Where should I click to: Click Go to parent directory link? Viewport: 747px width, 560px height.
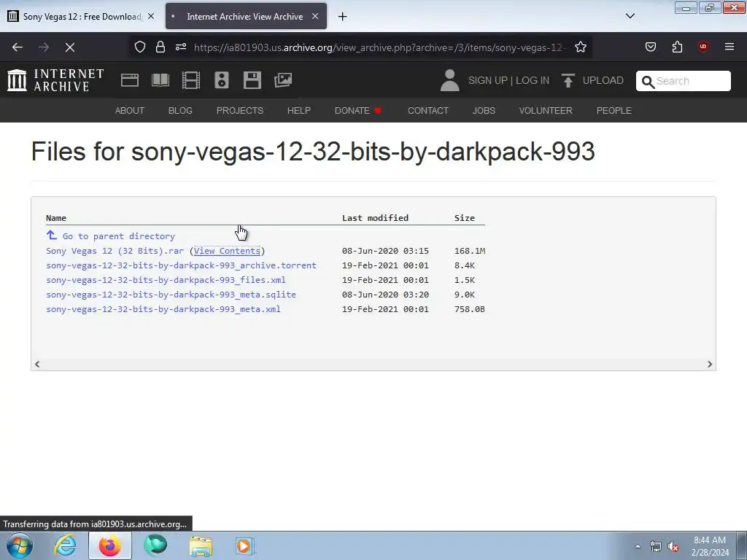click(x=119, y=236)
